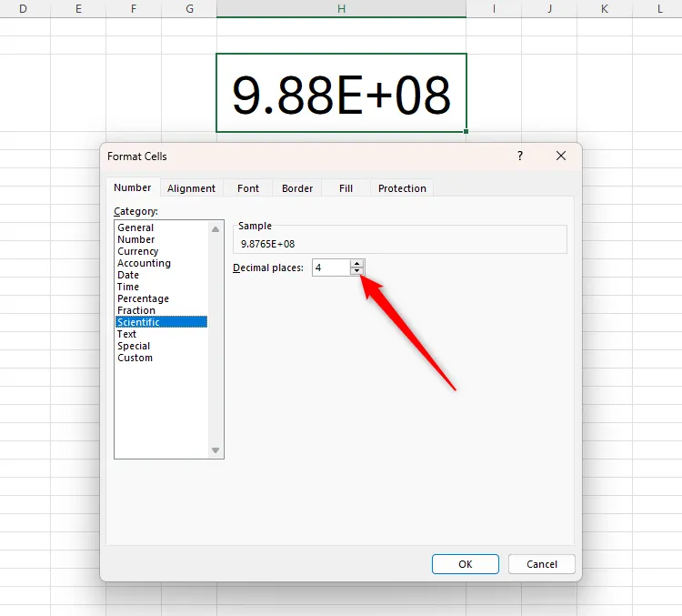Screen dimensions: 682x616
Task: Choose the Currency category
Action: tap(161, 251)
